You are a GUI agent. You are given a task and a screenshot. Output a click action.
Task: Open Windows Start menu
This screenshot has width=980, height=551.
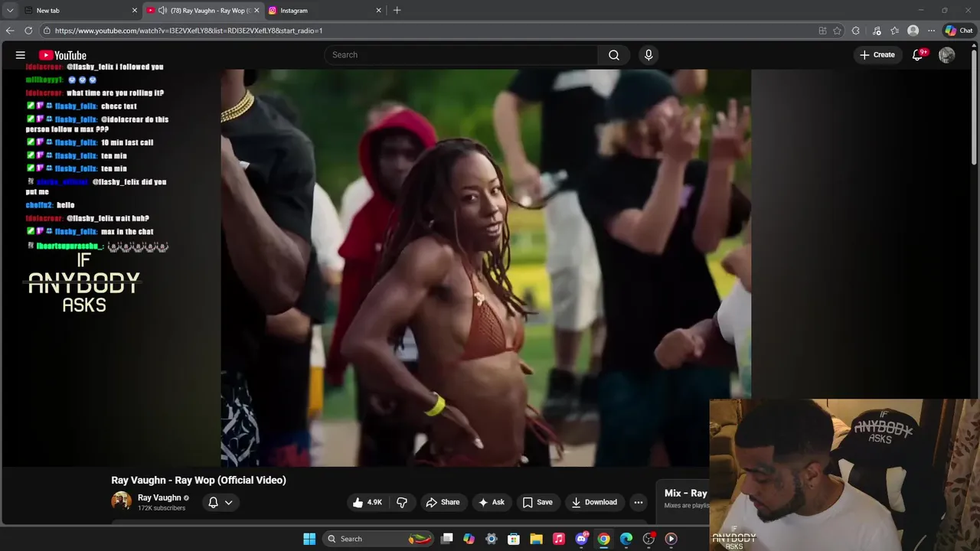click(309, 539)
